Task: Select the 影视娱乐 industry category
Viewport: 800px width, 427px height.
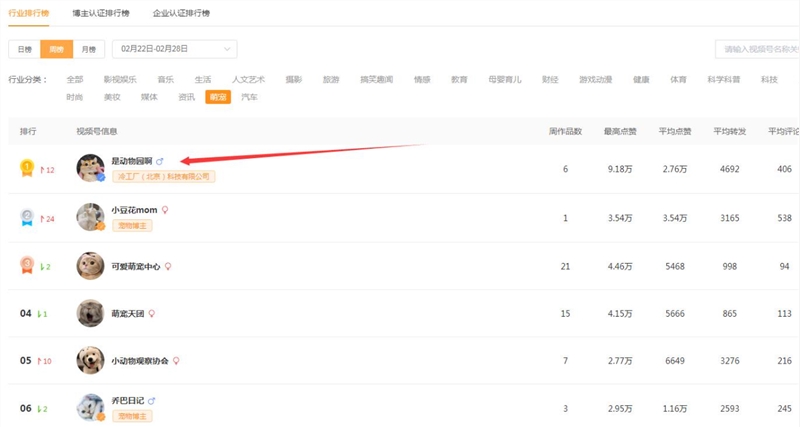Action: 120,79
